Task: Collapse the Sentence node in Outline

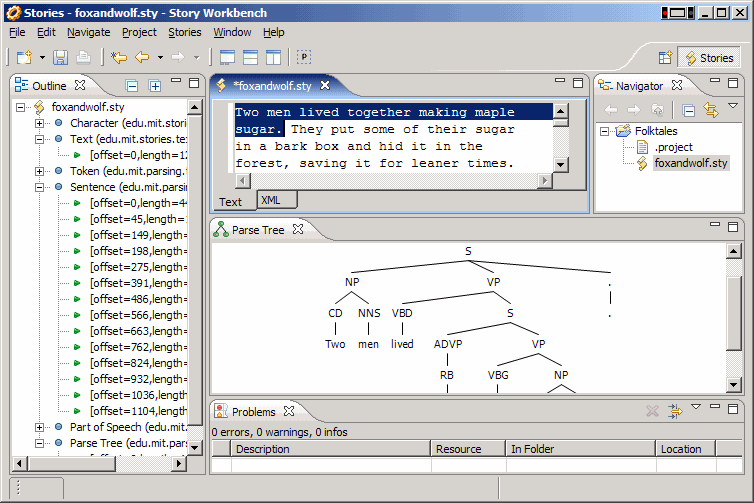Action: click(x=40, y=187)
